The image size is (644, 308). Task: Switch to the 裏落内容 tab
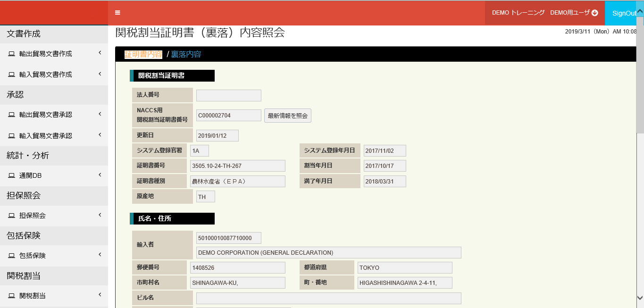tap(186, 54)
